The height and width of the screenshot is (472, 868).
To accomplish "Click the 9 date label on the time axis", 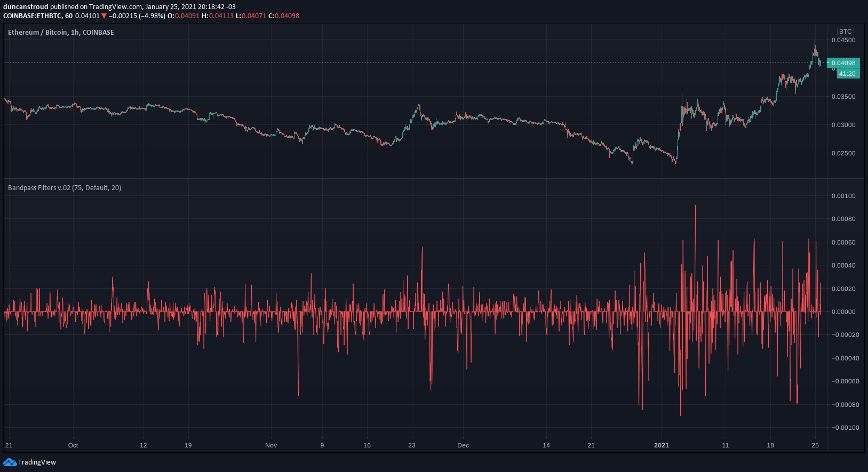I will pos(322,445).
